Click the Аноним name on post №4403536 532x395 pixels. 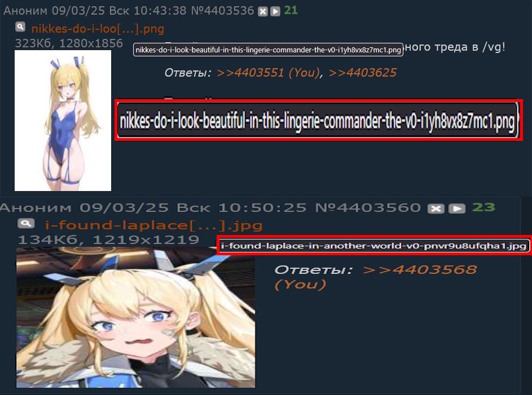coord(25,11)
